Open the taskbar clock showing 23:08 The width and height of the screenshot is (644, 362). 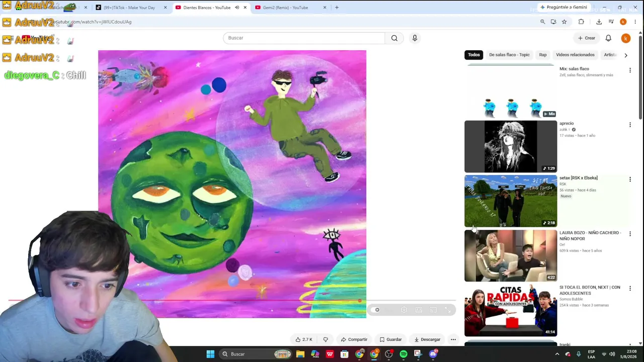tap(627, 354)
